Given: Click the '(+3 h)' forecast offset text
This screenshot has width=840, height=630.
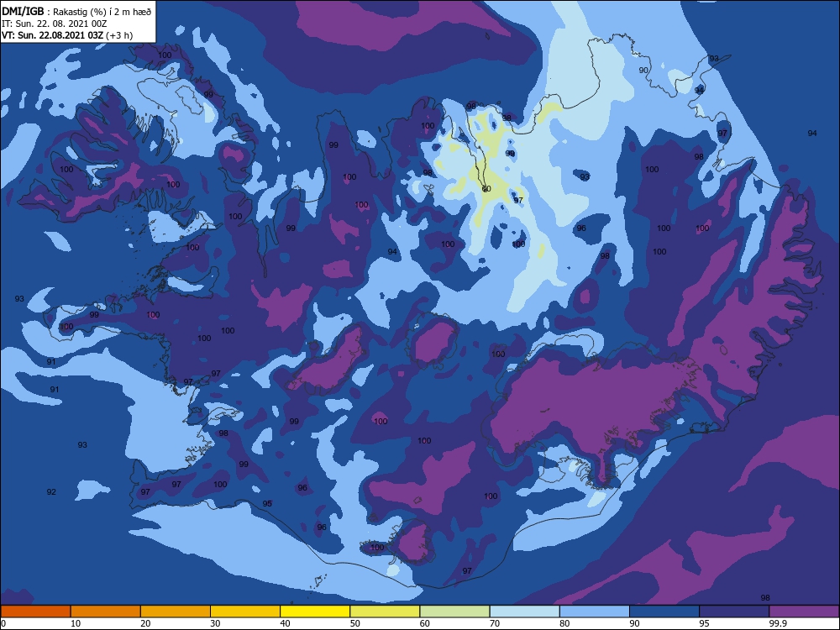Looking at the screenshot, I should [x=119, y=35].
